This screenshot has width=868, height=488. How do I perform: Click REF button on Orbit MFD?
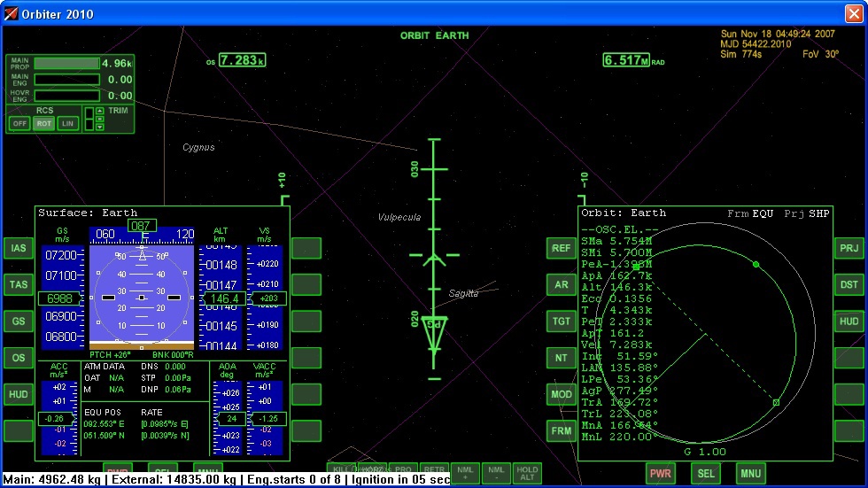click(561, 248)
